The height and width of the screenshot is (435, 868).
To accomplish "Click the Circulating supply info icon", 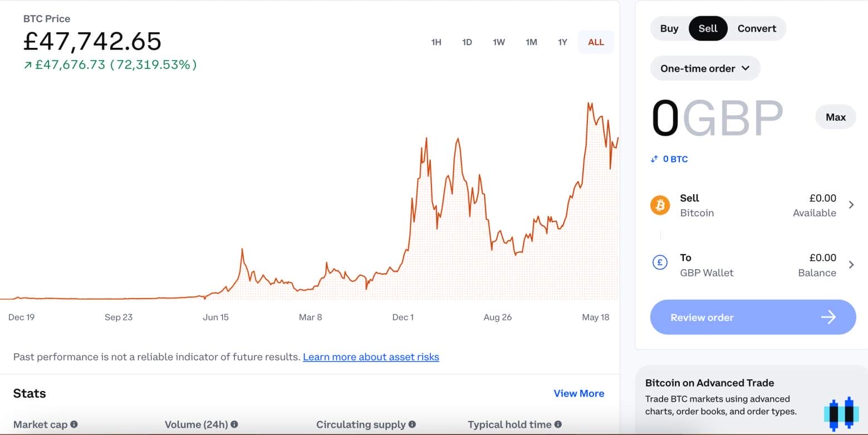I will click(412, 424).
